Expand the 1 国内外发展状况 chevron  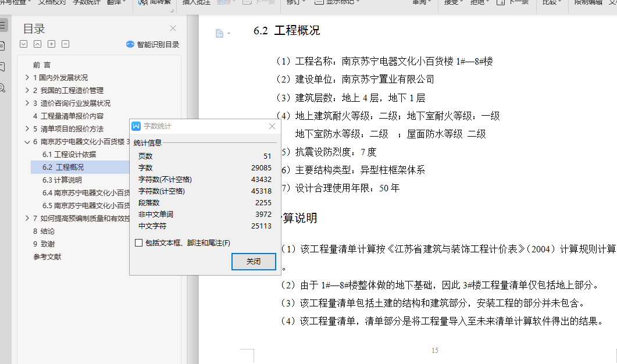coord(27,77)
